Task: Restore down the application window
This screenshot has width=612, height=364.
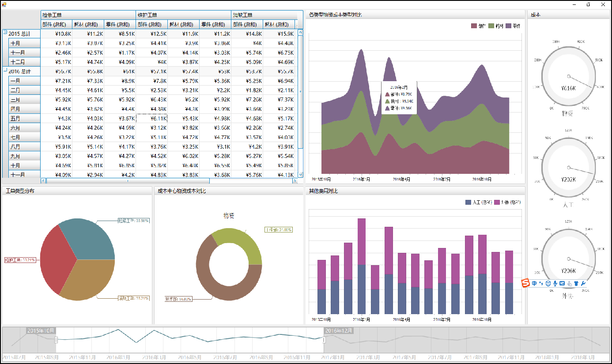Action: (588, 4)
